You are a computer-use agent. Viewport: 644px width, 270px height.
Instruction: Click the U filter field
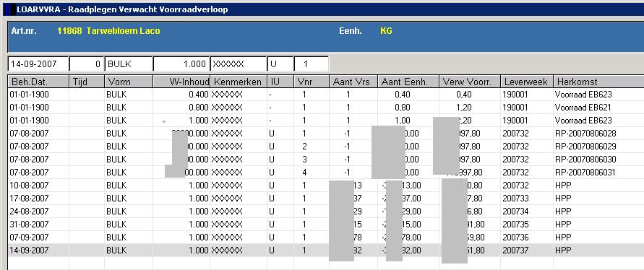280,64
